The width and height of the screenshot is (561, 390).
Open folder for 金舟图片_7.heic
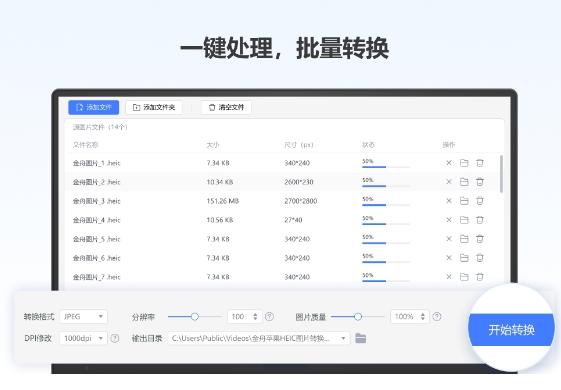(x=464, y=277)
